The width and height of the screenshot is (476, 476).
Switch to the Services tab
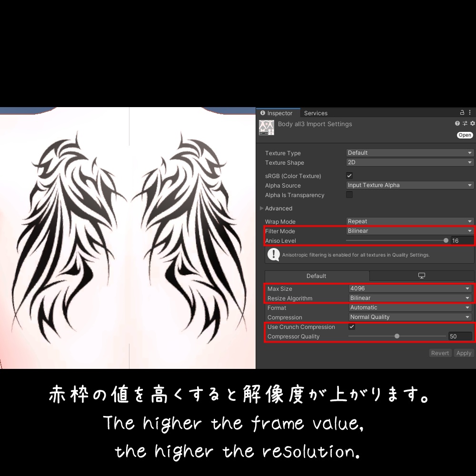[x=316, y=113]
